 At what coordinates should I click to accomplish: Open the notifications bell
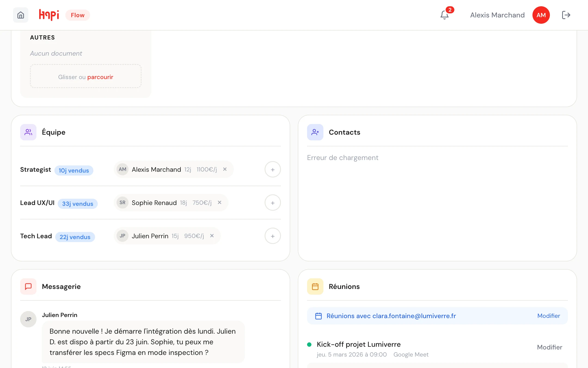tap(445, 15)
